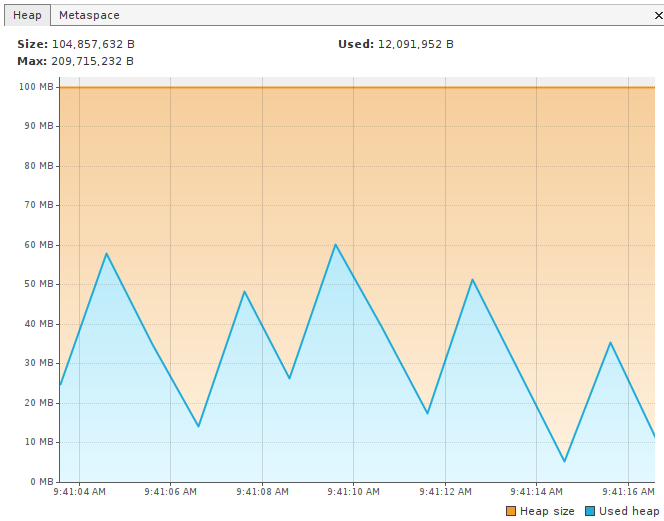Click the Max: label text
Screen dimensions: 664x521
click(32, 61)
